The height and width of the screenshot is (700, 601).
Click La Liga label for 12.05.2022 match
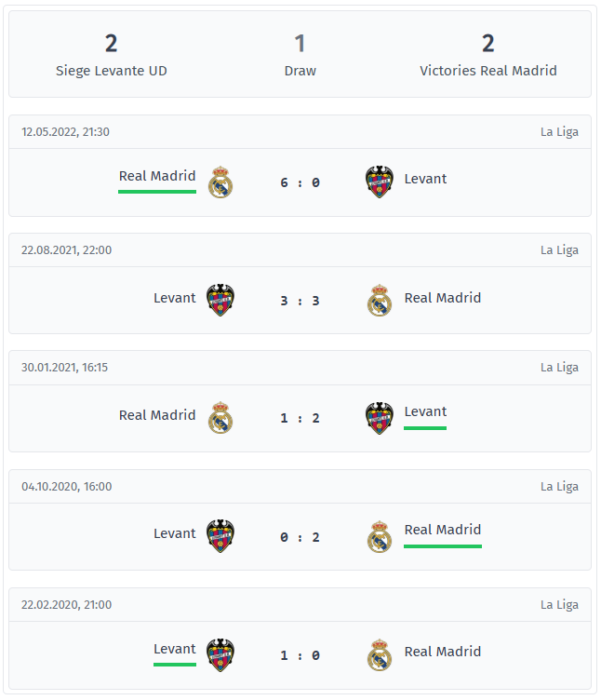click(x=559, y=132)
